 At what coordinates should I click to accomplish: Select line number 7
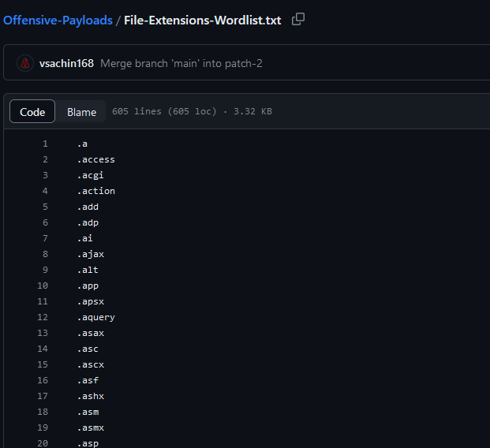coord(45,238)
